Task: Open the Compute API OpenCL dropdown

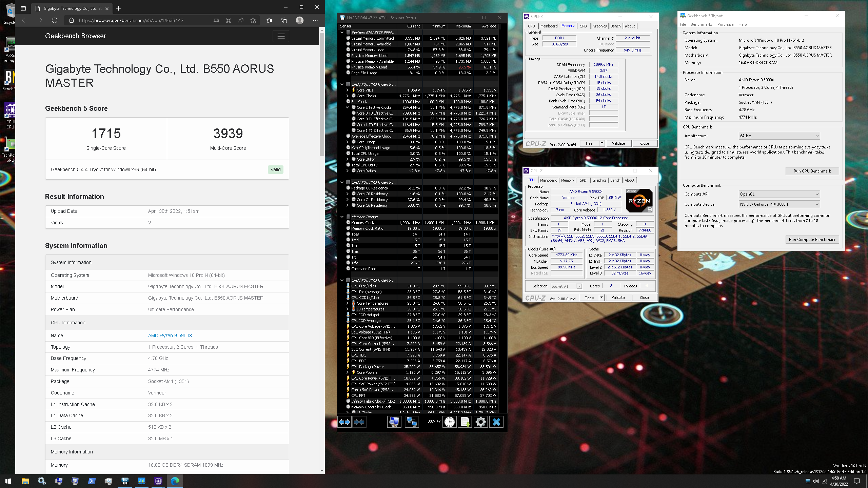Action: click(x=779, y=194)
